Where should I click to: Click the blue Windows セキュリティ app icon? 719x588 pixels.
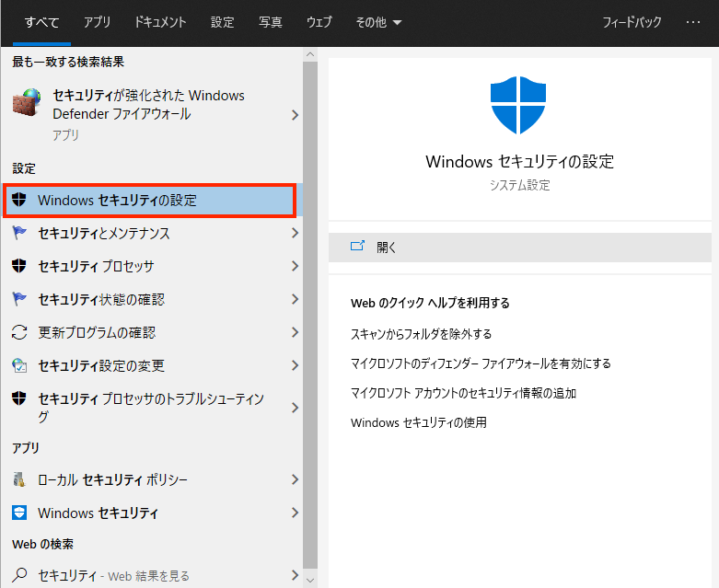click(19, 513)
